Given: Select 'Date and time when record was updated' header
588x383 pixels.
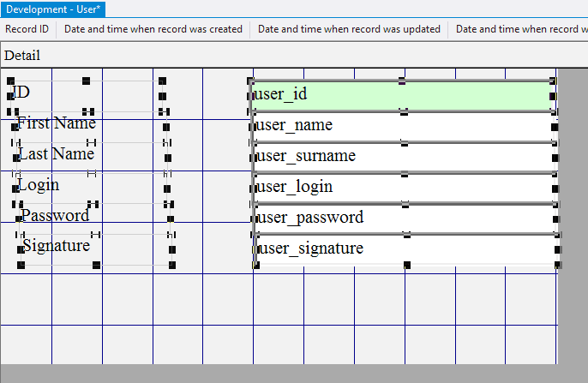Looking at the screenshot, I should (349, 29).
